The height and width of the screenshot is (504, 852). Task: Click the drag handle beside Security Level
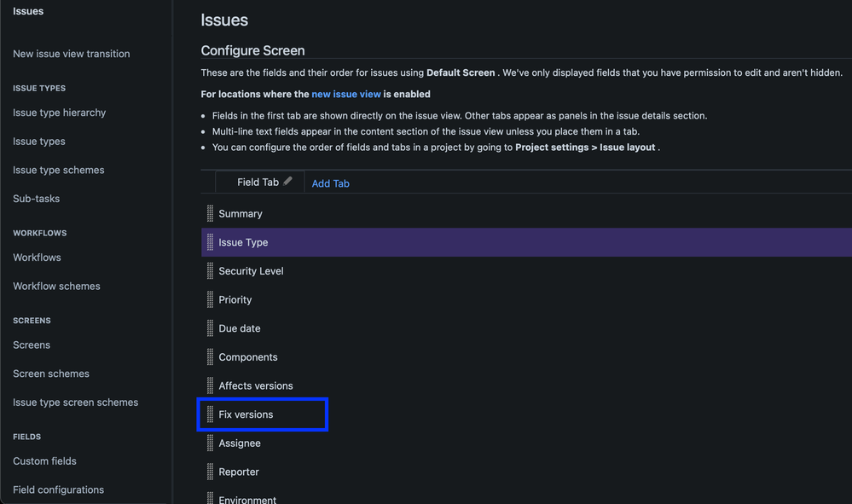[210, 270]
